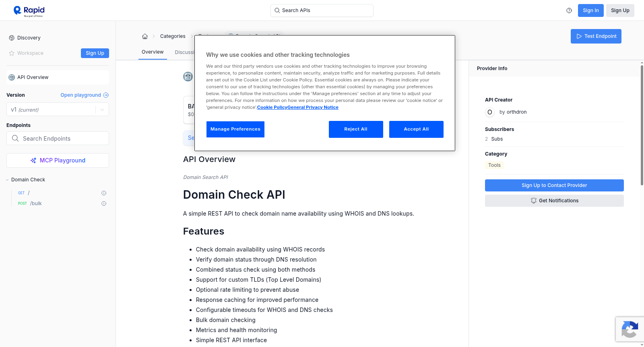
Task: Click Discovery in the sidebar
Action: [29, 38]
